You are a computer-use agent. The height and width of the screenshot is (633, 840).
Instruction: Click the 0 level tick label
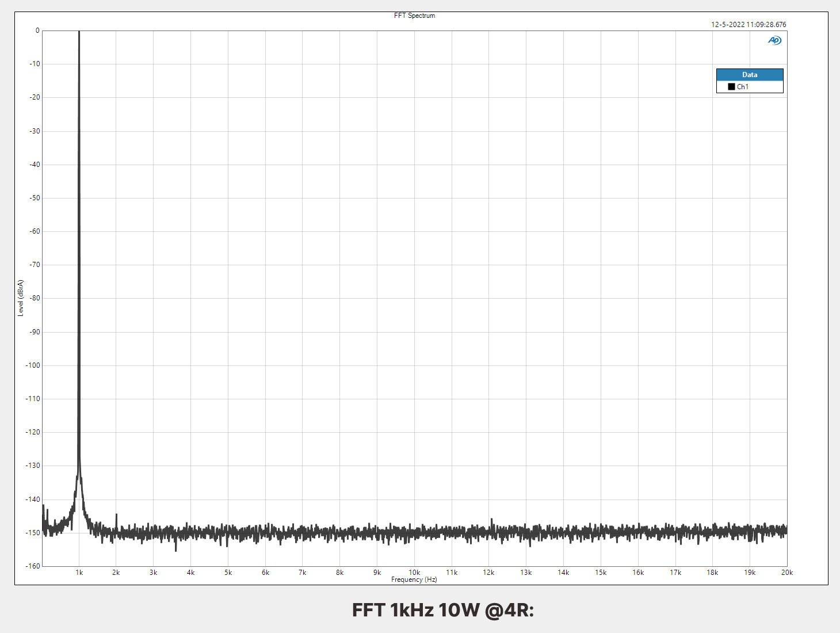(37, 30)
